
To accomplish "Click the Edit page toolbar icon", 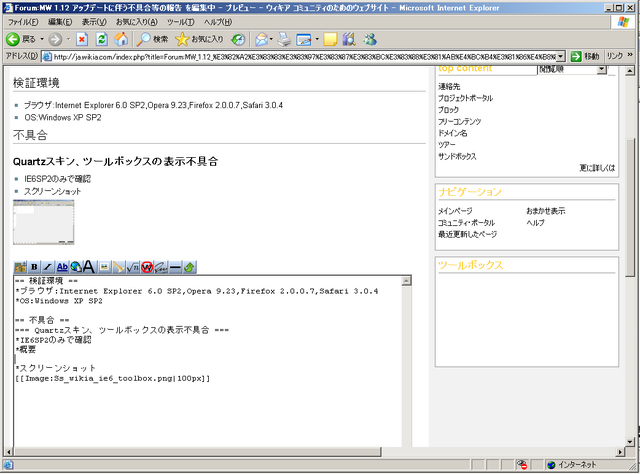I will pyautogui.click(x=304, y=39).
